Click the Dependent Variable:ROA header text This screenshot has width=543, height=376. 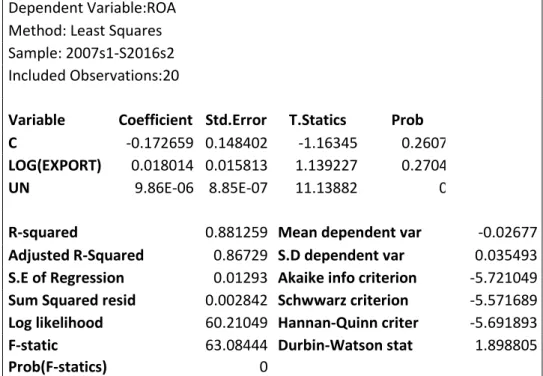pyautogui.click(x=92, y=8)
